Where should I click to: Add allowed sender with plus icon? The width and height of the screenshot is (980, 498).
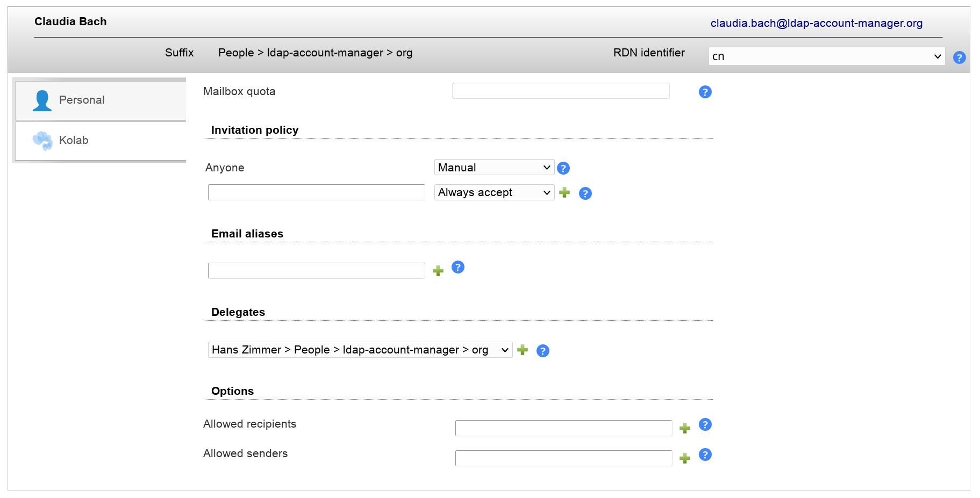point(684,458)
